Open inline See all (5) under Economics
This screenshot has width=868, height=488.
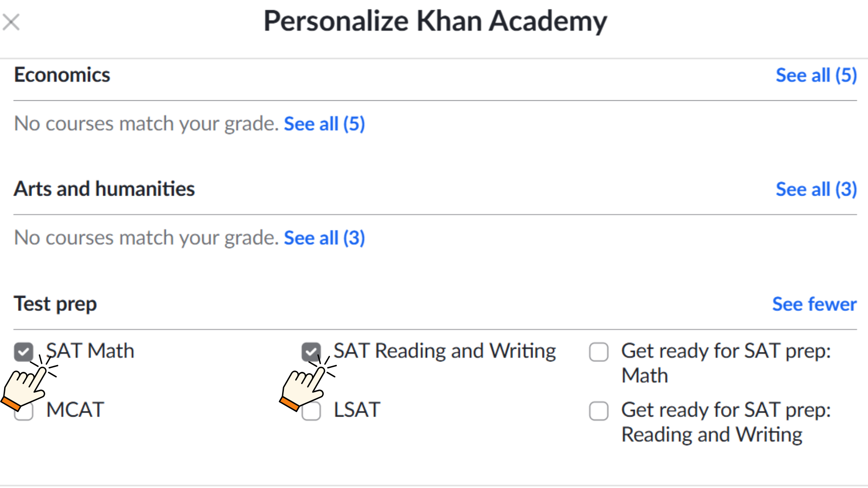point(324,124)
